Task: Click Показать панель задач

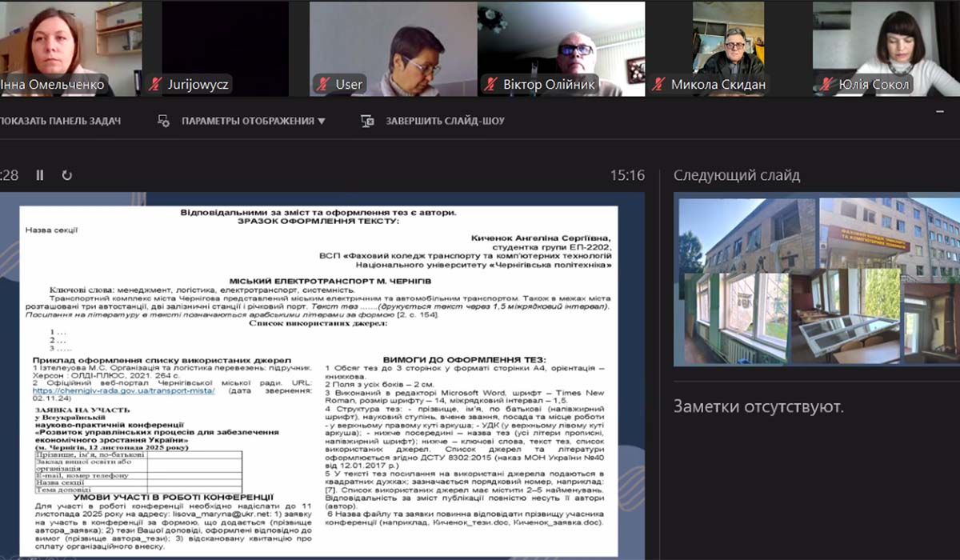Action: 61,121
